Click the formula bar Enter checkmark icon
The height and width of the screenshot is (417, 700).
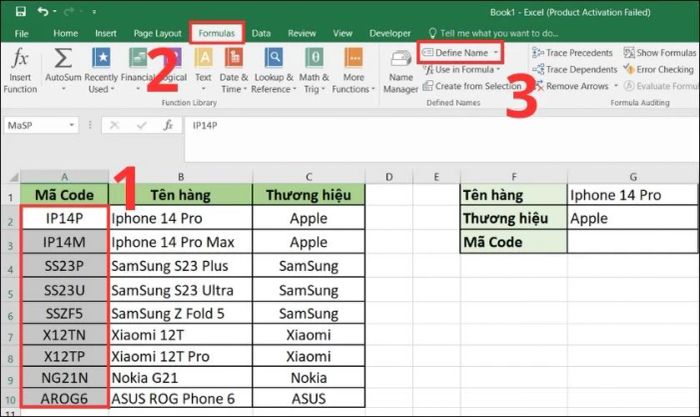coord(142,125)
